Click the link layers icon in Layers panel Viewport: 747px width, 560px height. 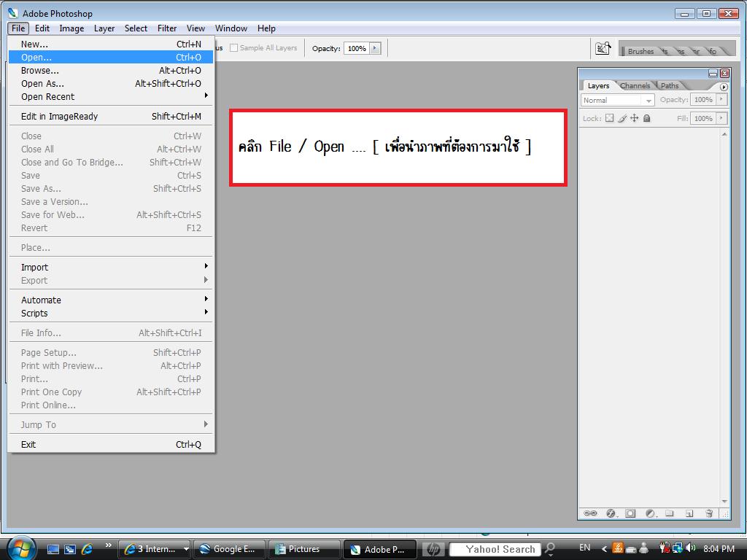tap(590, 513)
